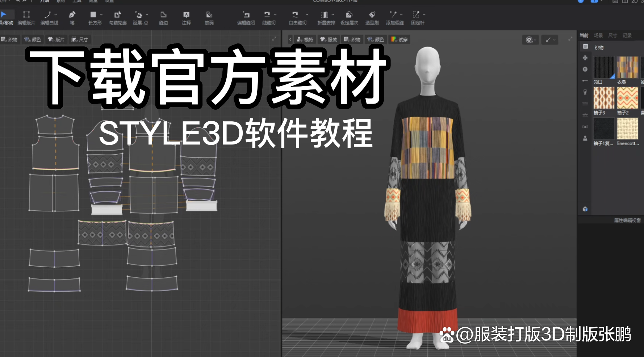The width and height of the screenshot is (644, 357).
Task: Click the 尺寸 button in 2D window toolbar
Action: (80, 39)
